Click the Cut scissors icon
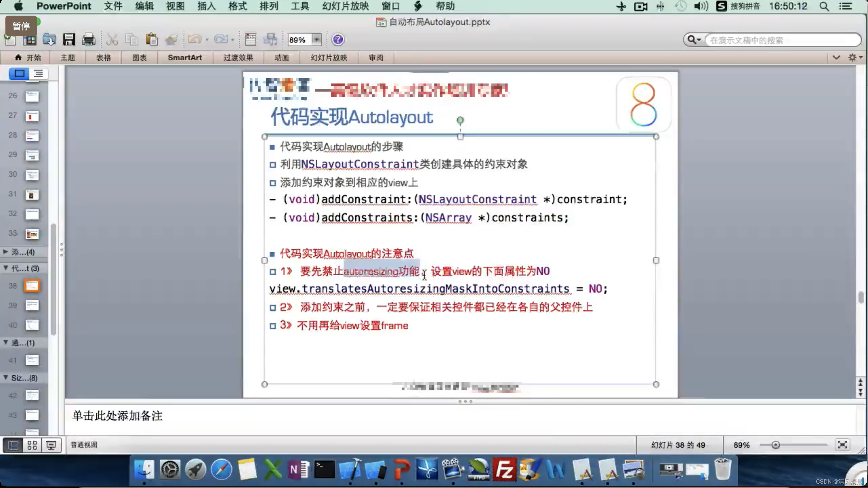Screen dimensions: 868x488 click(x=112, y=40)
